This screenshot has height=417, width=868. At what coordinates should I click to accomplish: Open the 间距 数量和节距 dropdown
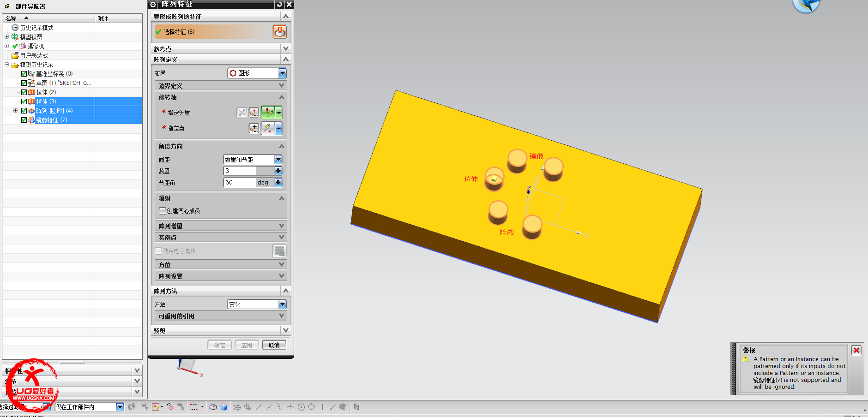278,160
